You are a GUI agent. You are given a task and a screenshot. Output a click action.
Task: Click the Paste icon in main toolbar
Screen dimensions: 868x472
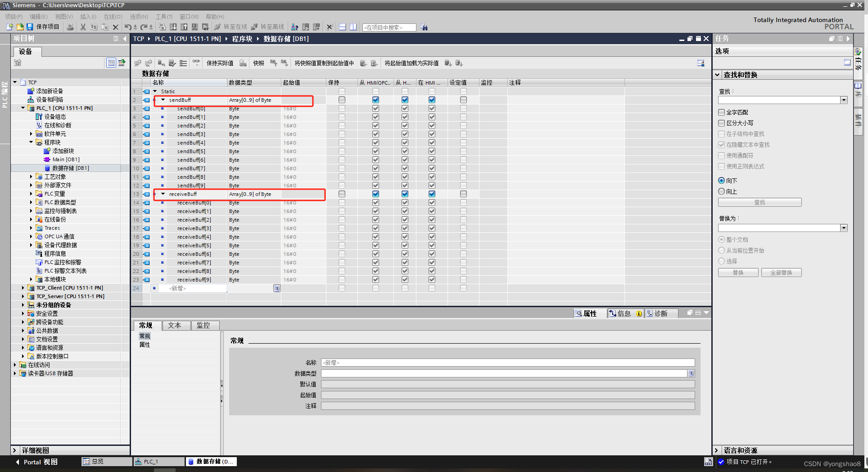point(104,27)
